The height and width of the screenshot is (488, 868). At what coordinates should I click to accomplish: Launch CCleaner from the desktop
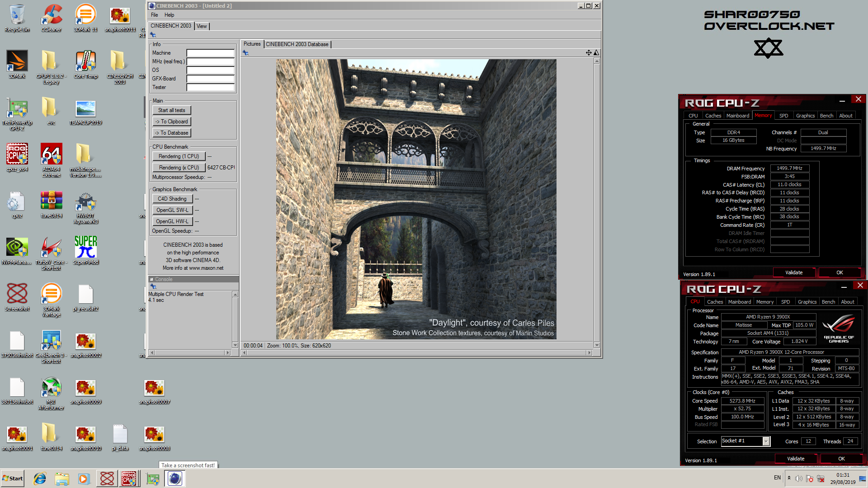click(51, 18)
